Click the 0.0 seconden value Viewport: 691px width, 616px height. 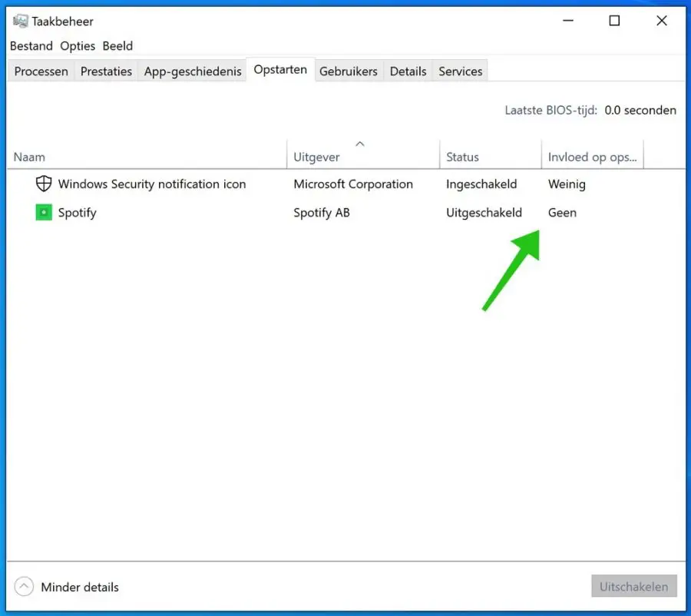(640, 111)
